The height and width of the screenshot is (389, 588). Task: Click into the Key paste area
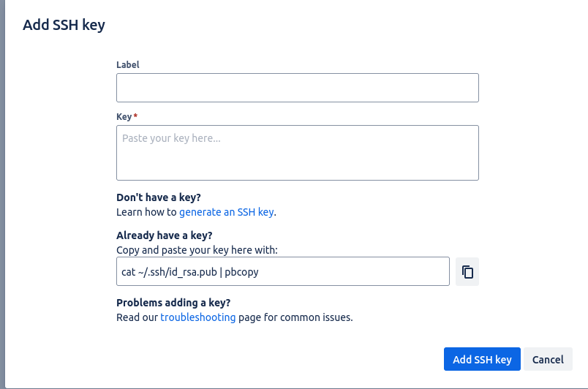tap(298, 153)
